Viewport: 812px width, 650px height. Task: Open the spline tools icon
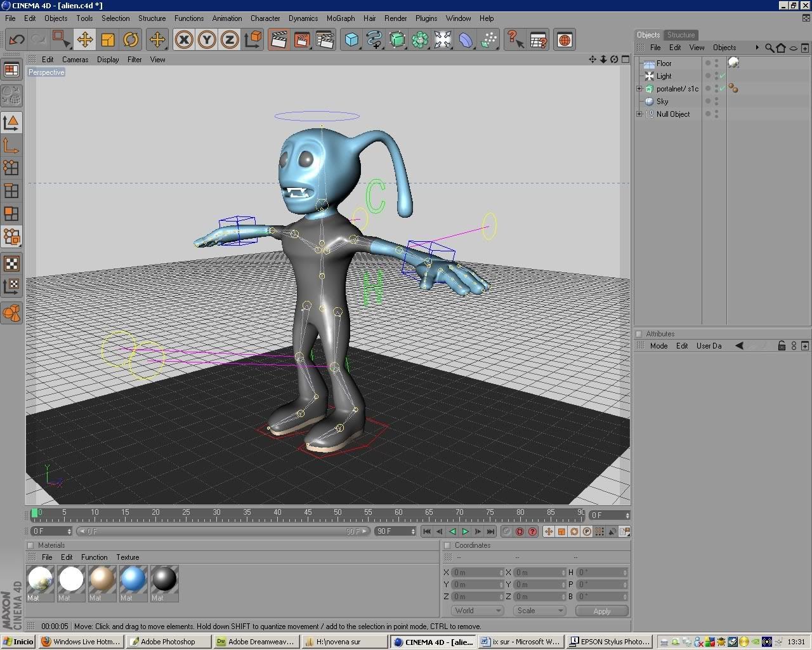tap(374, 40)
